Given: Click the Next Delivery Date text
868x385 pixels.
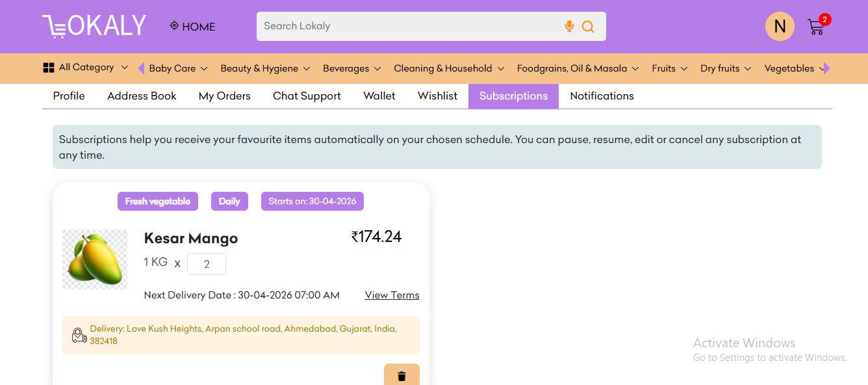Looking at the screenshot, I should [x=242, y=295].
